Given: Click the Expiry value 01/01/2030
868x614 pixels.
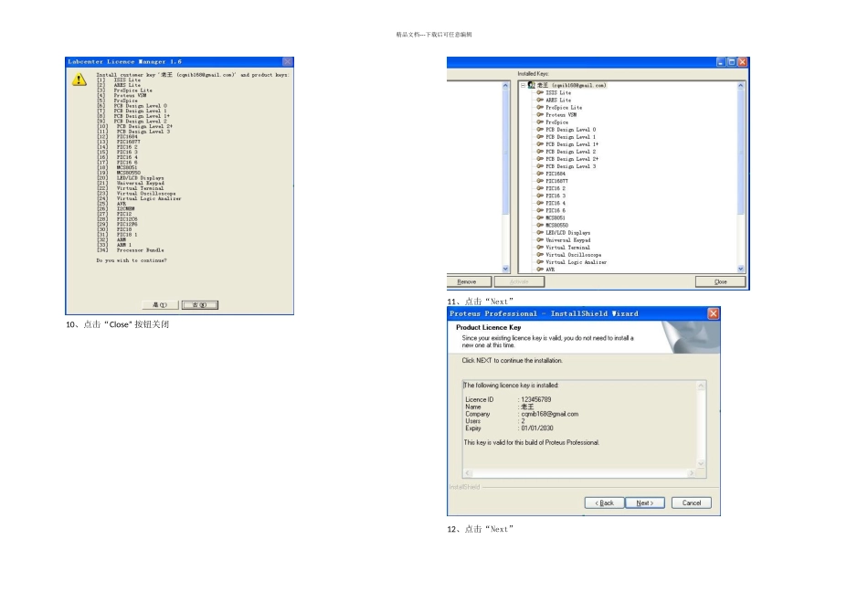Looking at the screenshot, I should click(x=537, y=428).
